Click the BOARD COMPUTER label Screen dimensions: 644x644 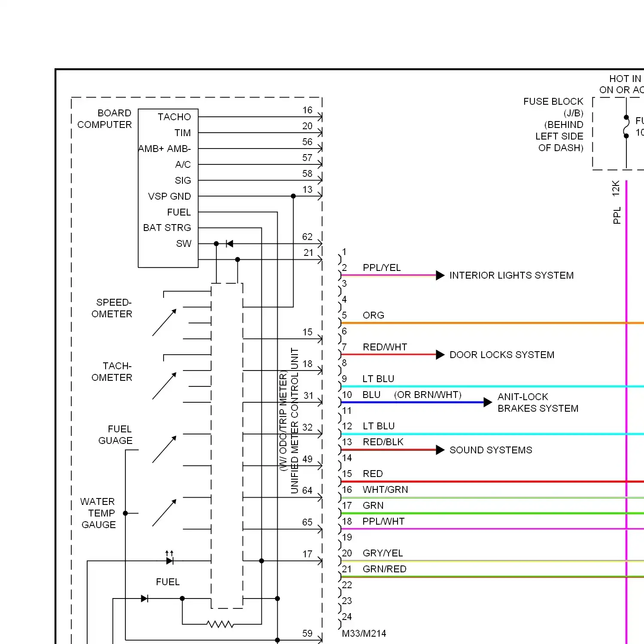pos(104,119)
